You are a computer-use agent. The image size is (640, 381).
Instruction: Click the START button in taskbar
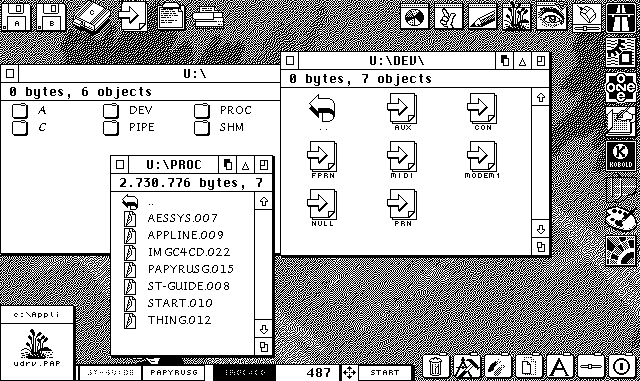pos(384,372)
